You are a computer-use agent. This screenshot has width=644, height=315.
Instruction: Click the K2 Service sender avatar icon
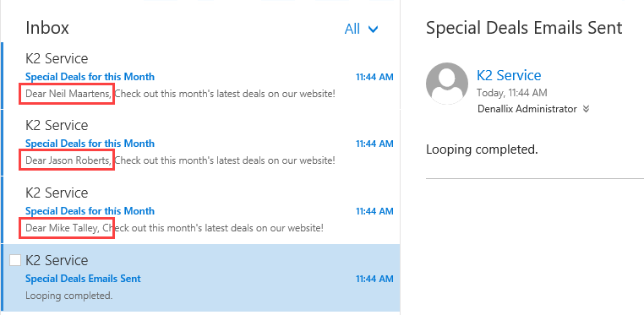(447, 84)
